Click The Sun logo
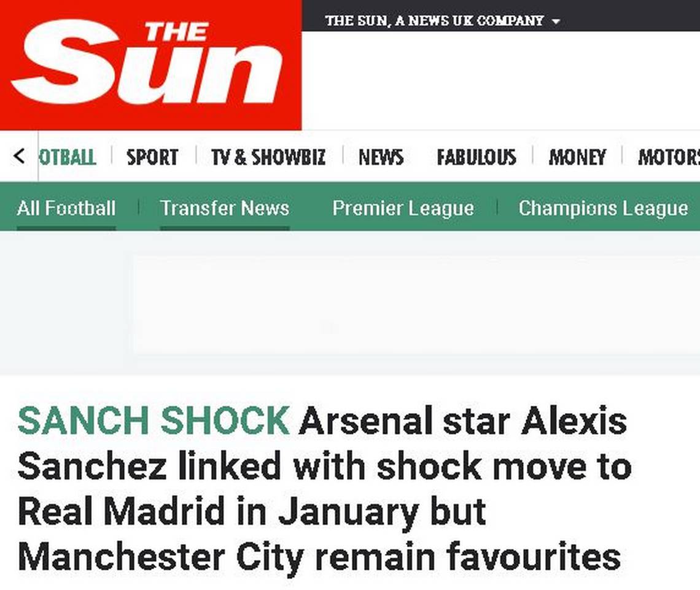The height and width of the screenshot is (590, 700). [150, 64]
